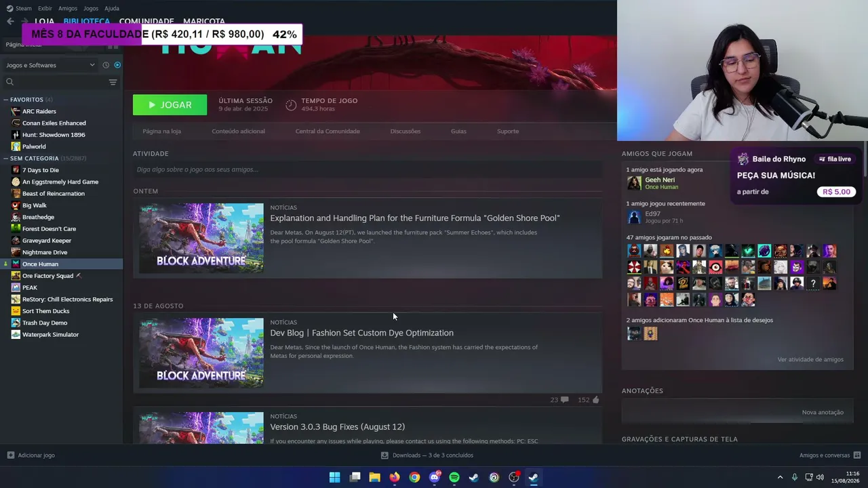Image resolution: width=868 pixels, height=488 pixels.
Task: Click the library search magnifier icon
Action: click(9, 82)
